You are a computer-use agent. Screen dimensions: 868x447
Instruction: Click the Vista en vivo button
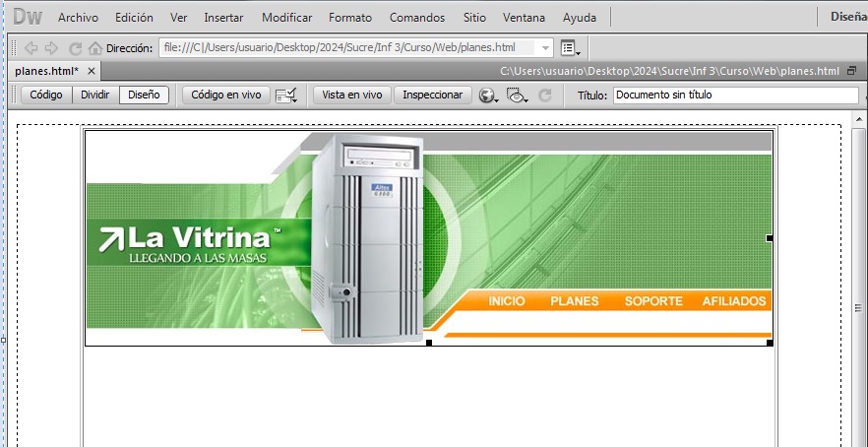pyautogui.click(x=351, y=95)
